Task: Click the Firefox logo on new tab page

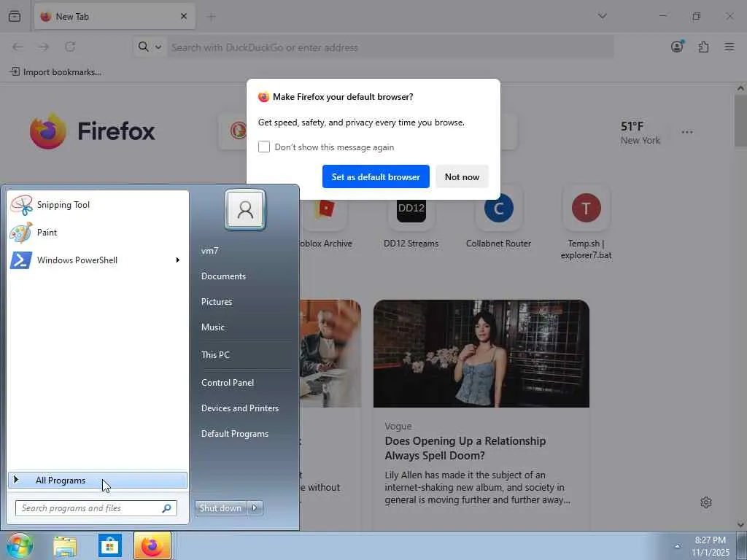Action: click(x=93, y=131)
